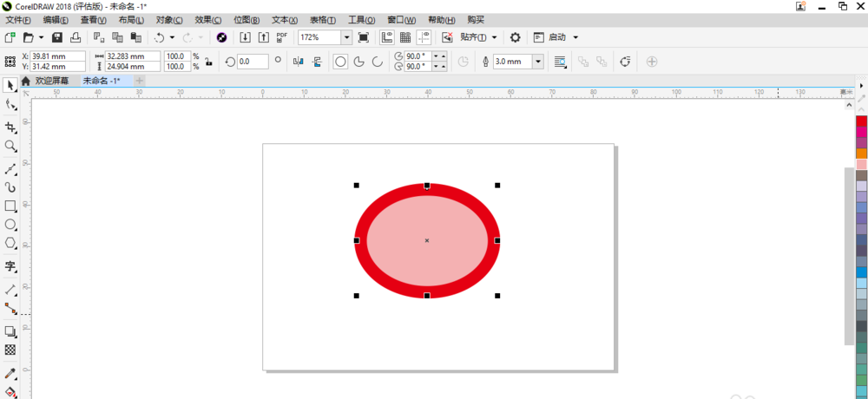Select the Drop Shadow tool
Viewport: 868px width, 399px height.
tap(10, 331)
